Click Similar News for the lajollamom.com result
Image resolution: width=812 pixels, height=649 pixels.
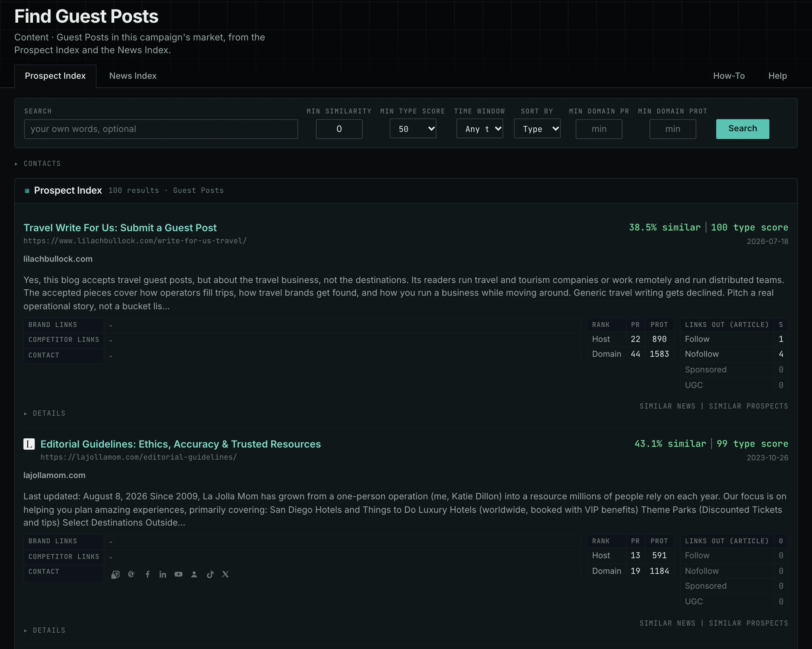click(x=667, y=623)
